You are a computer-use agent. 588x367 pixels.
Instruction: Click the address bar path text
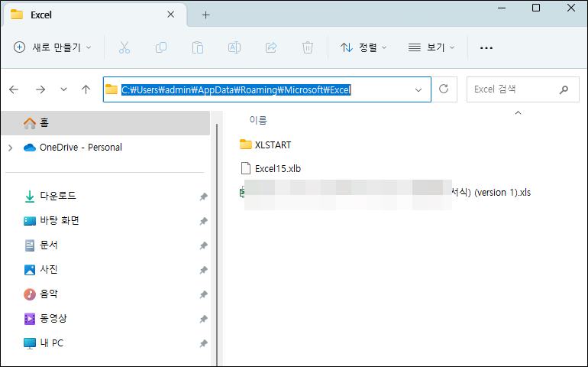236,89
